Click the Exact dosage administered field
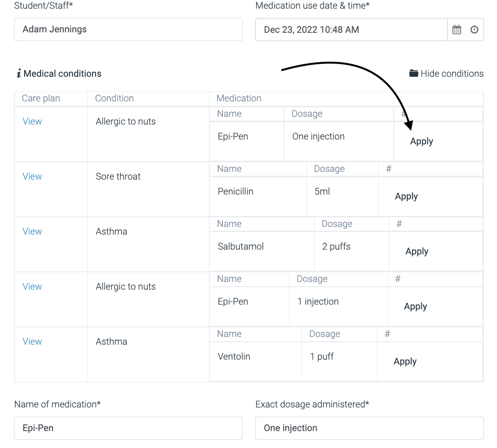 [x=369, y=428]
